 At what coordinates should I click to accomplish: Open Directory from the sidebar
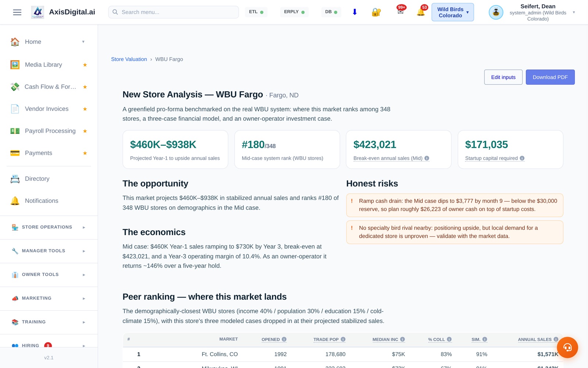click(37, 179)
